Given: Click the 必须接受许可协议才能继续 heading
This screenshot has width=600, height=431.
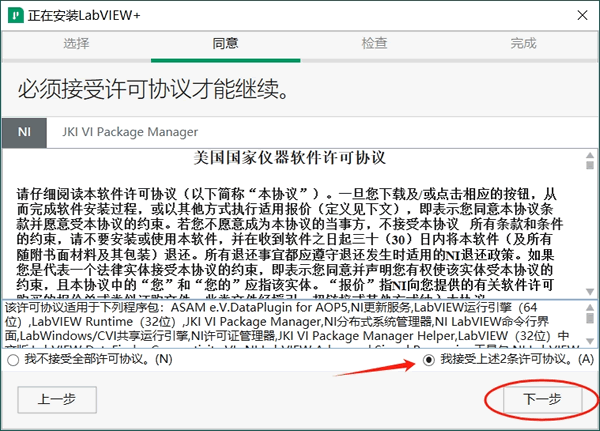Looking at the screenshot, I should coord(152,90).
